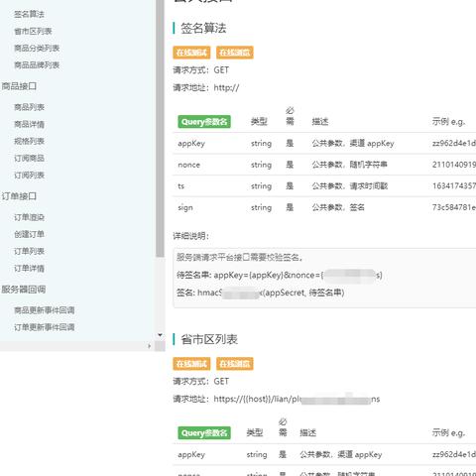Click the sign parameter name cell
Viewport: 476px width, 476px height.
pyautogui.click(x=185, y=207)
